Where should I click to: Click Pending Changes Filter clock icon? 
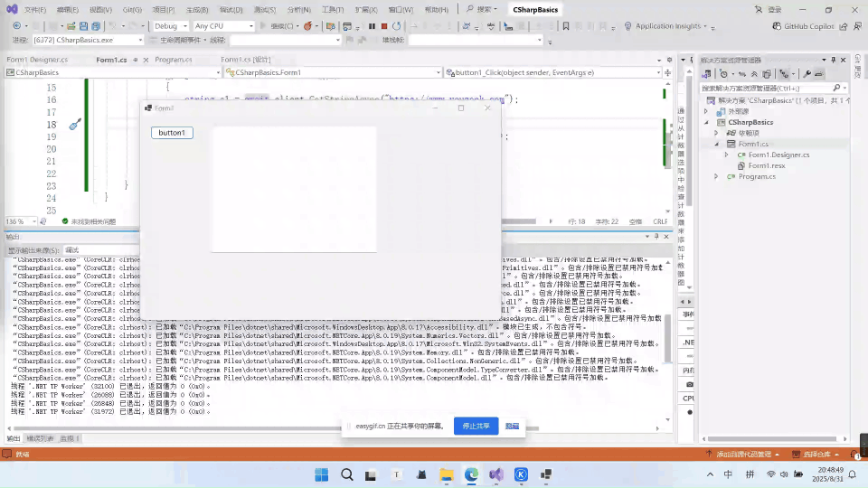coord(723,73)
